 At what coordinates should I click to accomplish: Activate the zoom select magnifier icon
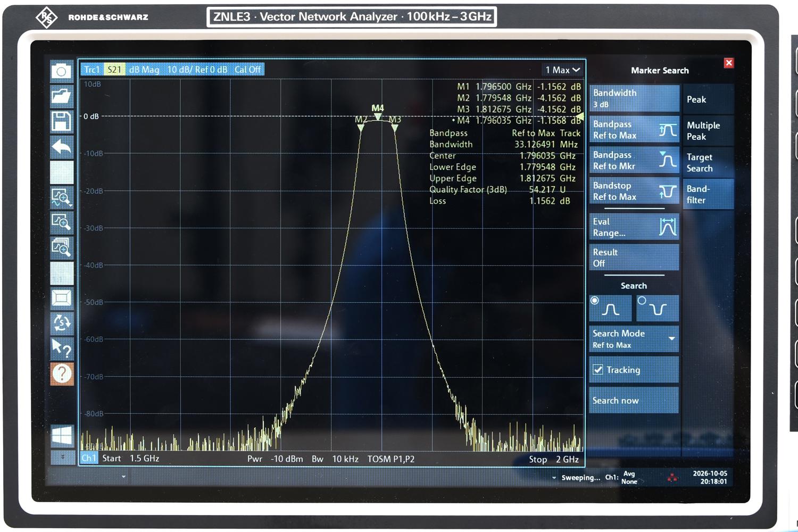click(x=61, y=197)
